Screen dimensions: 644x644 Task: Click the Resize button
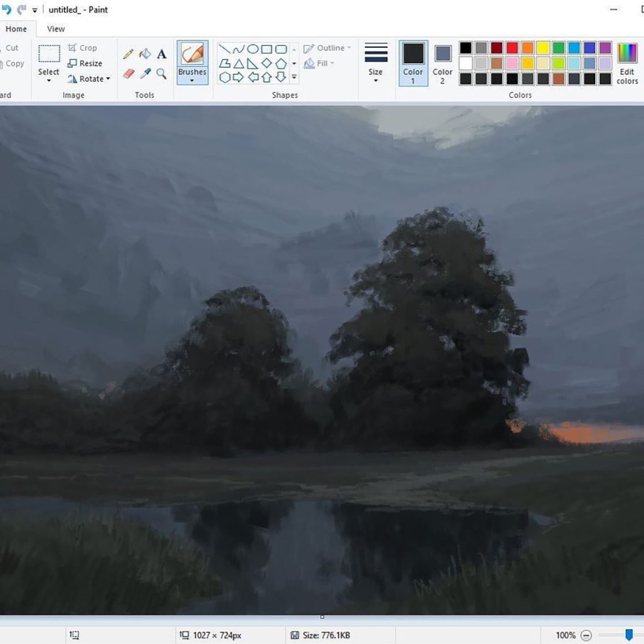coord(85,63)
